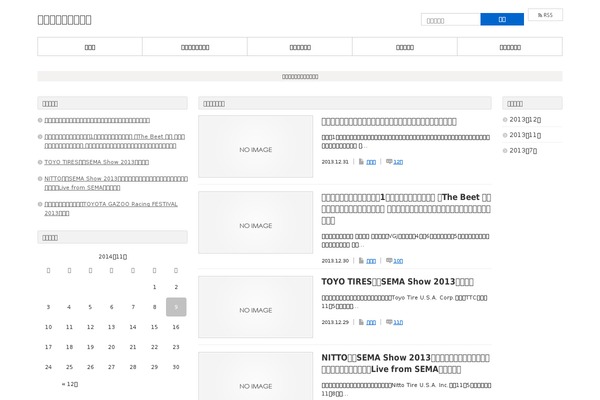
Task: Click the NO IMAGE thumbnail of the 2013.12.31 post
Action: pyautogui.click(x=256, y=146)
